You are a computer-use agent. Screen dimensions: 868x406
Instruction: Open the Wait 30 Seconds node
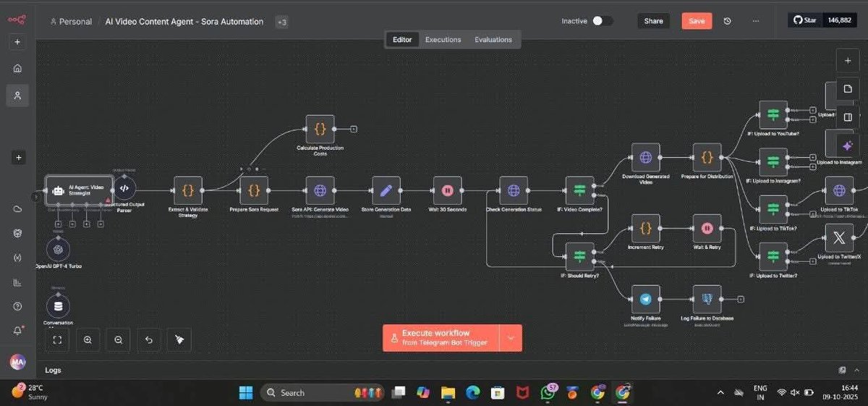[447, 190]
